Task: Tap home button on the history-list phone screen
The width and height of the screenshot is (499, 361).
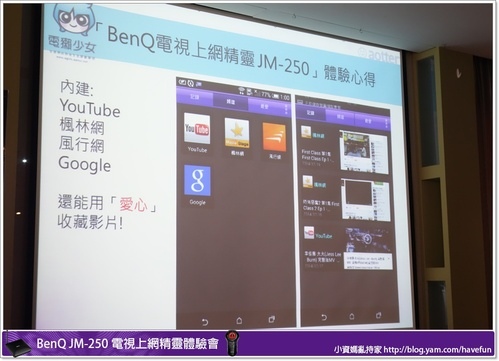Action: tap(352, 316)
